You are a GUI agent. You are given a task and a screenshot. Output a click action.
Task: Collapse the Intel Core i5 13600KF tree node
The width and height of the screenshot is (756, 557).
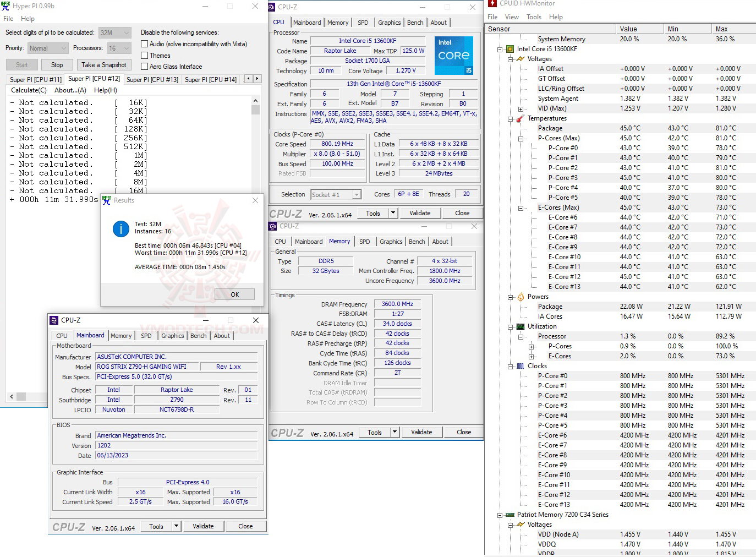[500, 49]
